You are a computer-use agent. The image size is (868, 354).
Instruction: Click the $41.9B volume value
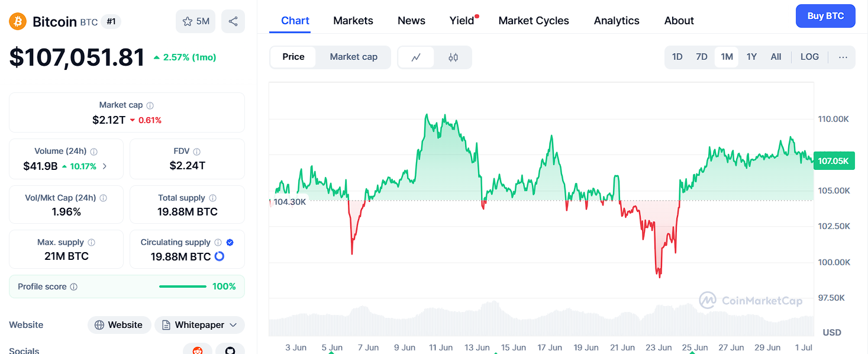click(x=40, y=166)
